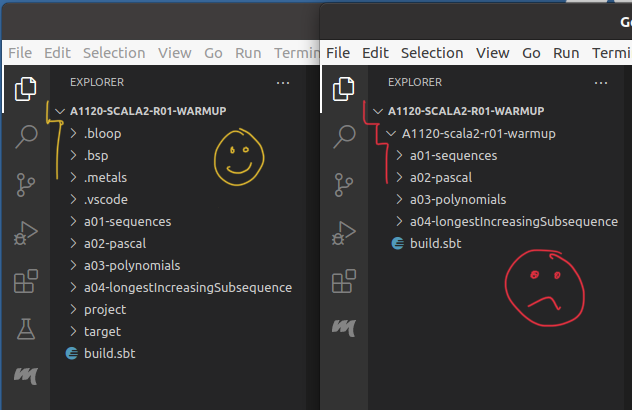Image resolution: width=632 pixels, height=410 pixels.
Task: Click Search icon in right window
Action: [x=344, y=137]
